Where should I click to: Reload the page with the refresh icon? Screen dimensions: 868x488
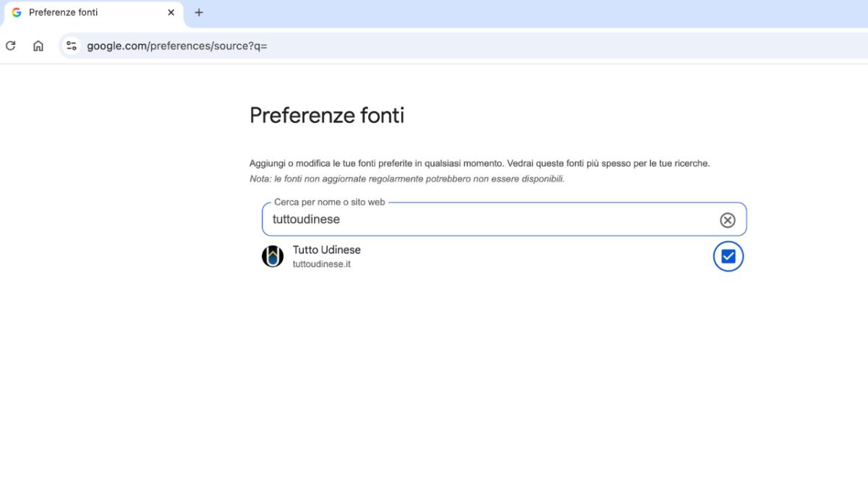(x=11, y=46)
